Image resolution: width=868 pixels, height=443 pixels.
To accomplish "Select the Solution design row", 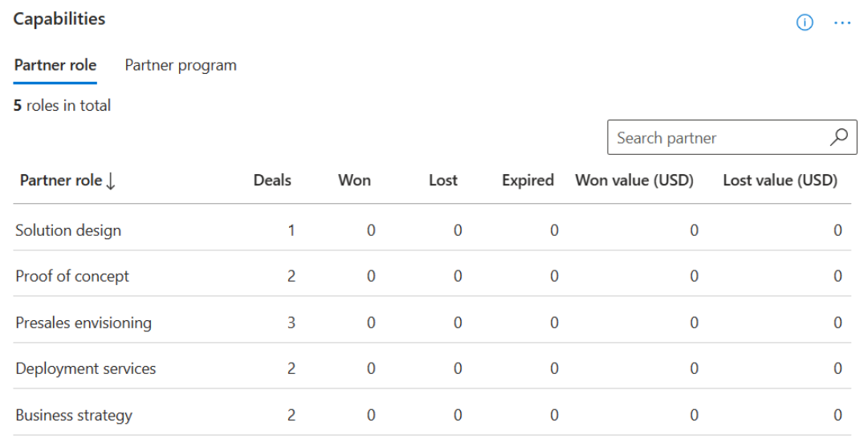I will click(68, 230).
